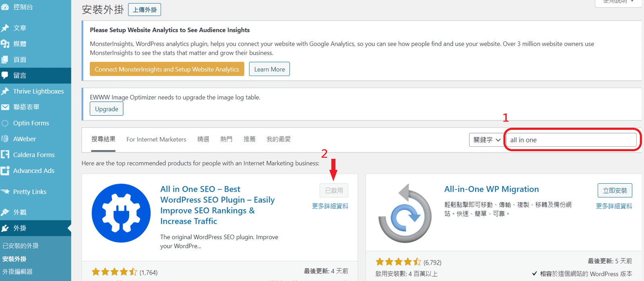Switch to the 我的最愛 tab
The image size is (644, 281).
(279, 139)
